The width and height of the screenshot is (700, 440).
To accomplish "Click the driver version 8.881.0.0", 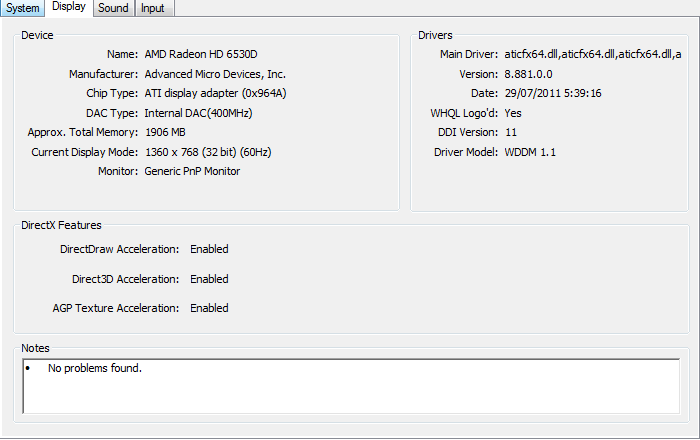I will coord(530,74).
